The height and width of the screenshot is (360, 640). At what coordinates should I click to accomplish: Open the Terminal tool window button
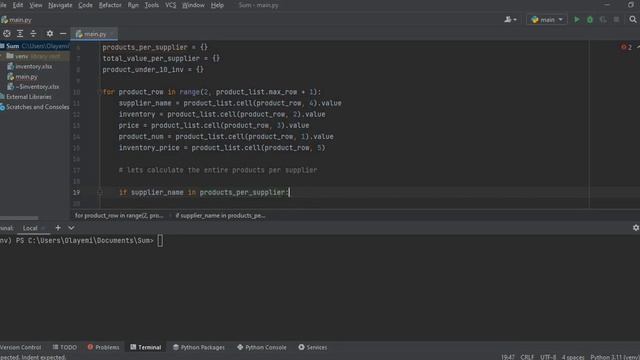pyautogui.click(x=146, y=347)
